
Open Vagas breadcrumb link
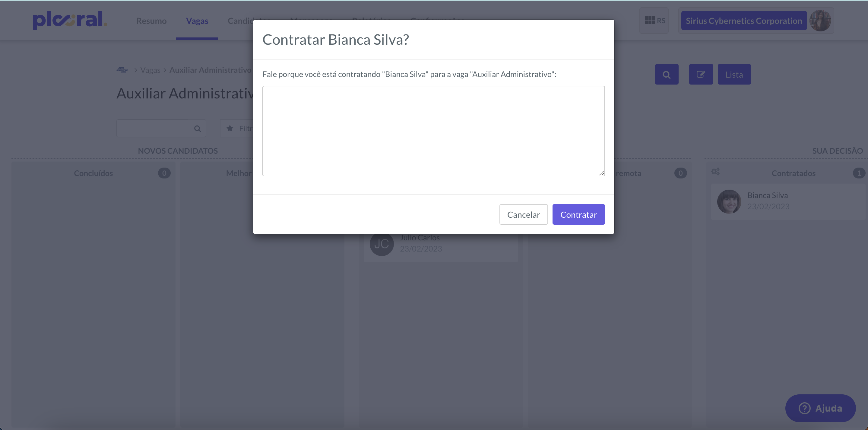[150, 70]
